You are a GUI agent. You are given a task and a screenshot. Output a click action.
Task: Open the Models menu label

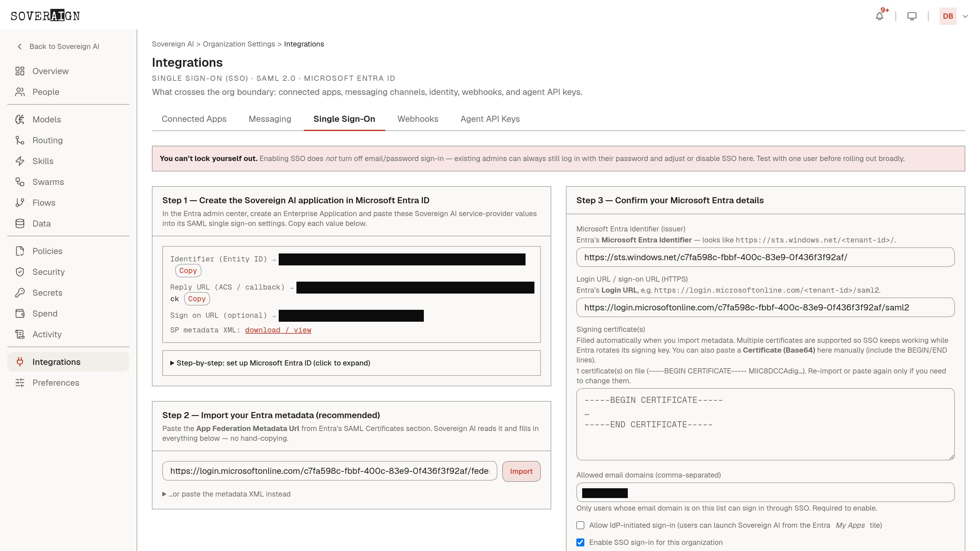[x=47, y=119]
